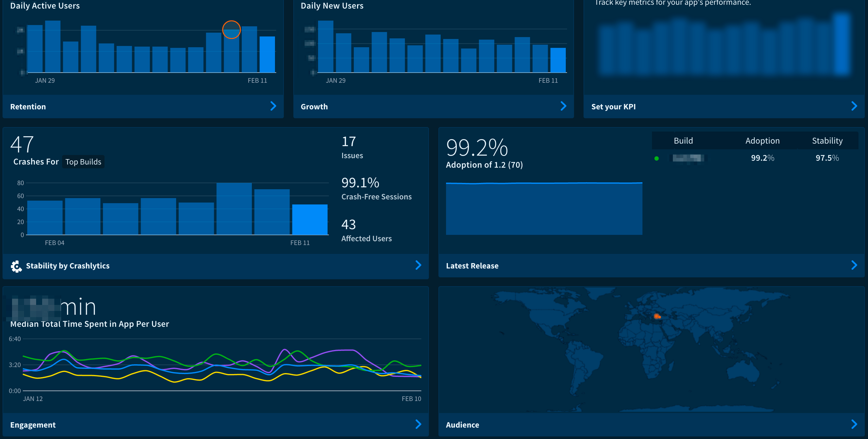
Task: Click the Retention footer label
Action: click(28, 107)
